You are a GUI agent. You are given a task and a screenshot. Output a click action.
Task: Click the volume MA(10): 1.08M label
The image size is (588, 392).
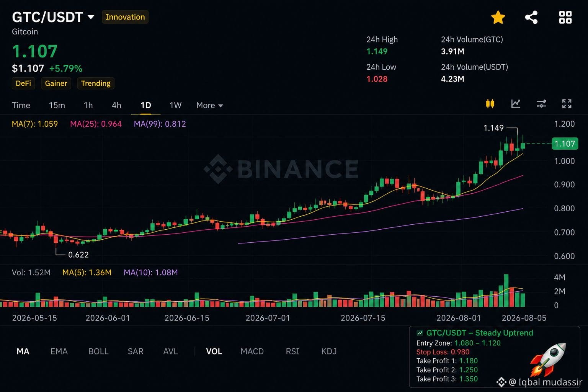(x=151, y=273)
